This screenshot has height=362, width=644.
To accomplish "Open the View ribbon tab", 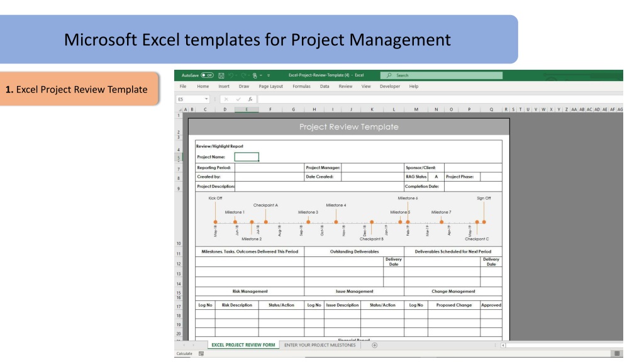I will [366, 87].
